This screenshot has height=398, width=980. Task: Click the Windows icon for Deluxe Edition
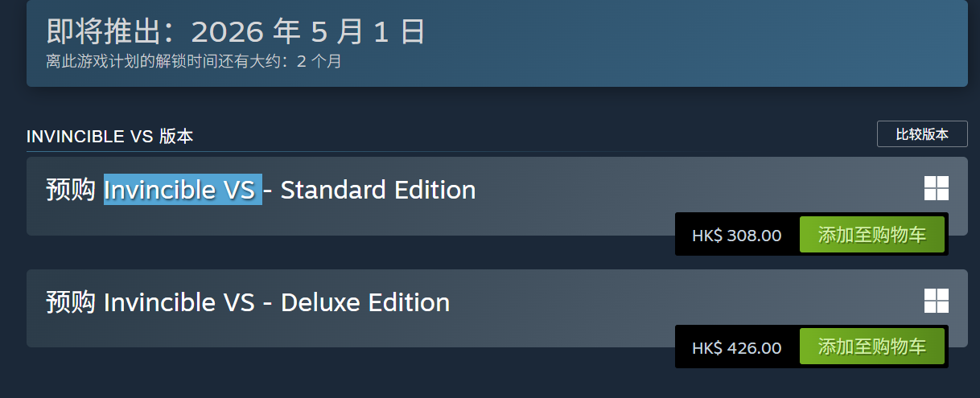point(936,302)
